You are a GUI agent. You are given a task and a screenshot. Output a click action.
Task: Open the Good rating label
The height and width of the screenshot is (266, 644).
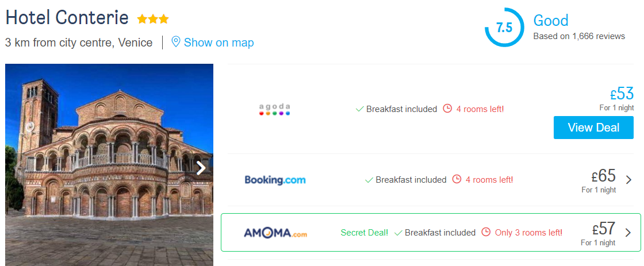click(551, 21)
